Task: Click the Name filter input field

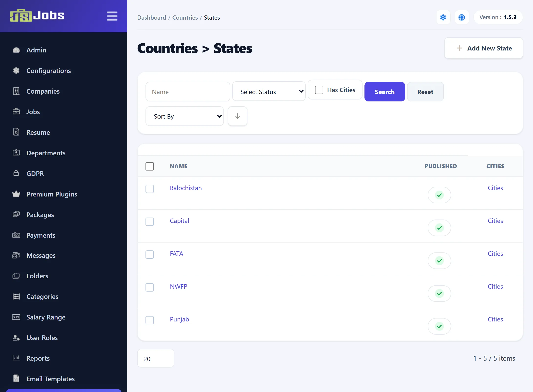Action: [188, 92]
